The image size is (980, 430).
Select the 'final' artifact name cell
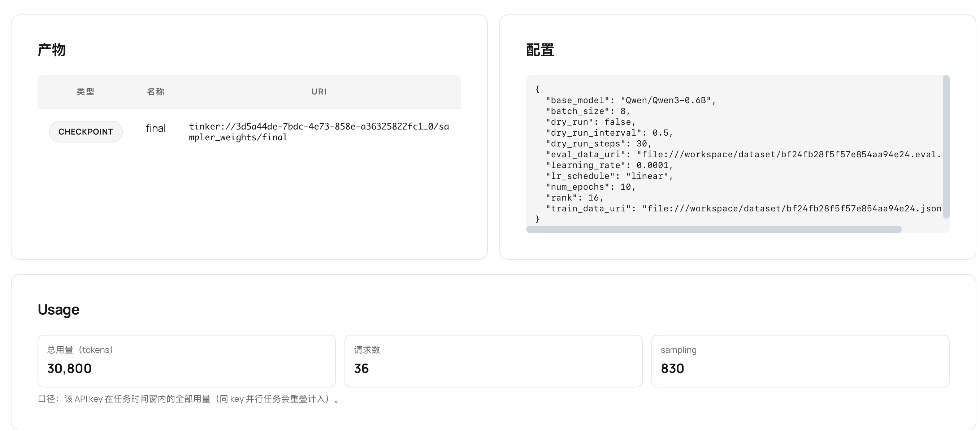[x=156, y=128]
